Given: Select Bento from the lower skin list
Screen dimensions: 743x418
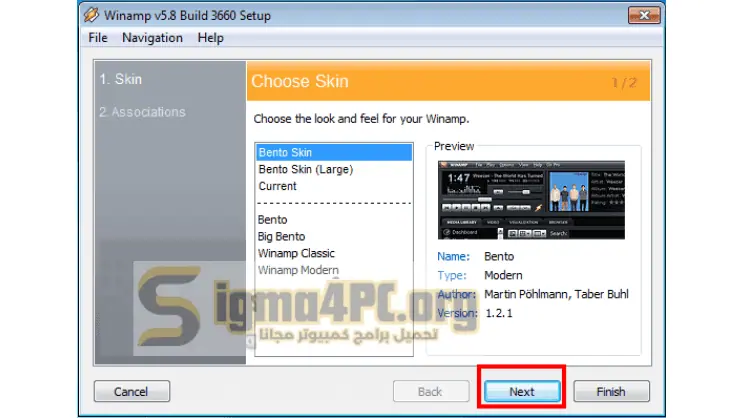Looking at the screenshot, I should click(272, 220).
